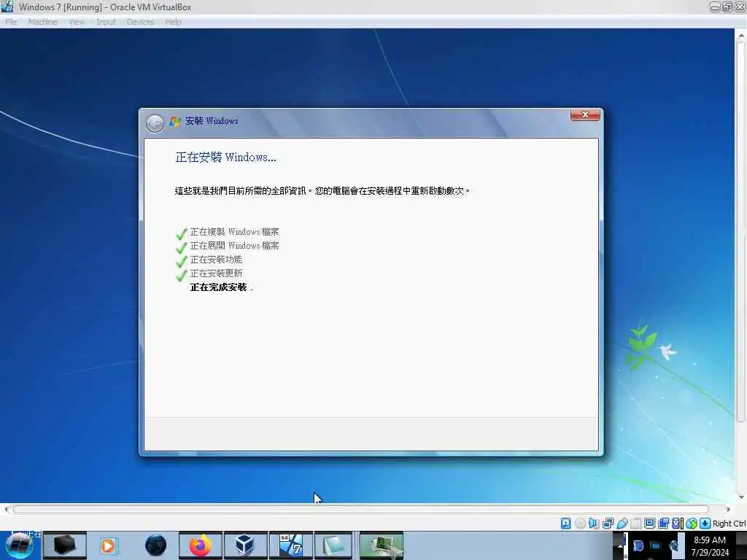This screenshot has width=747, height=560.
Task: Click the VirtualBox window title bar icon
Action: [x=7, y=7]
